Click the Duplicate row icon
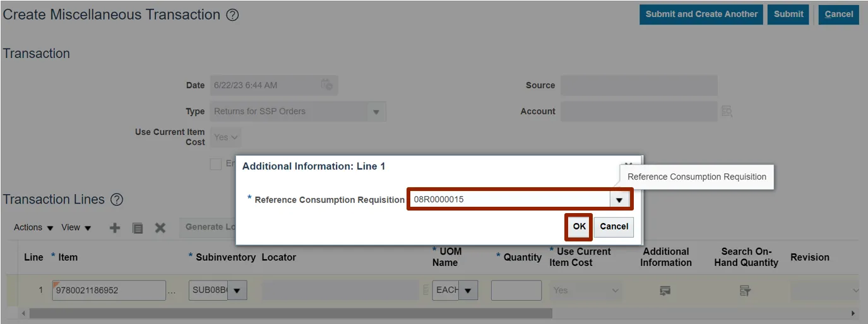The image size is (868, 324). (x=138, y=228)
